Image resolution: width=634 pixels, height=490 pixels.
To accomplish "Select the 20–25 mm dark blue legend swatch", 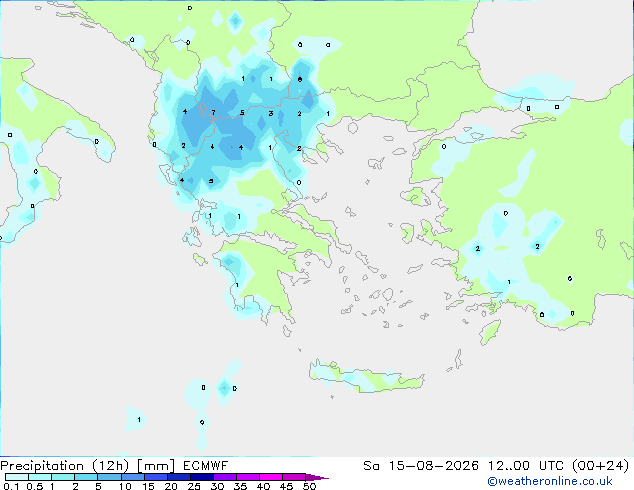I will 179,477.
